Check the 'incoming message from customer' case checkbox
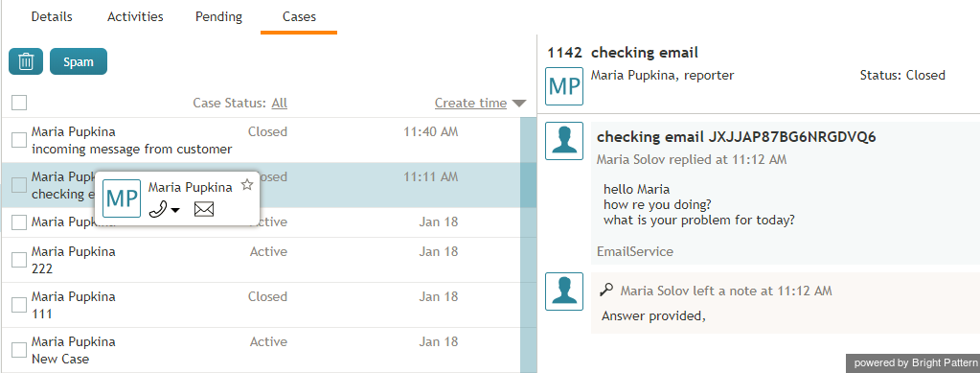Image resolution: width=980 pixels, height=373 pixels. click(x=19, y=140)
